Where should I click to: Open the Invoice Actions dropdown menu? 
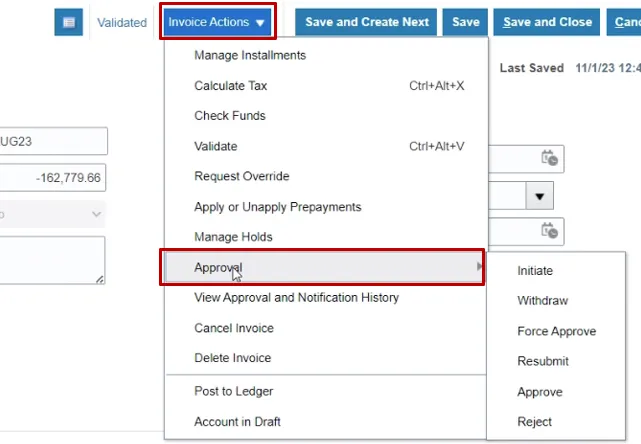(x=217, y=22)
